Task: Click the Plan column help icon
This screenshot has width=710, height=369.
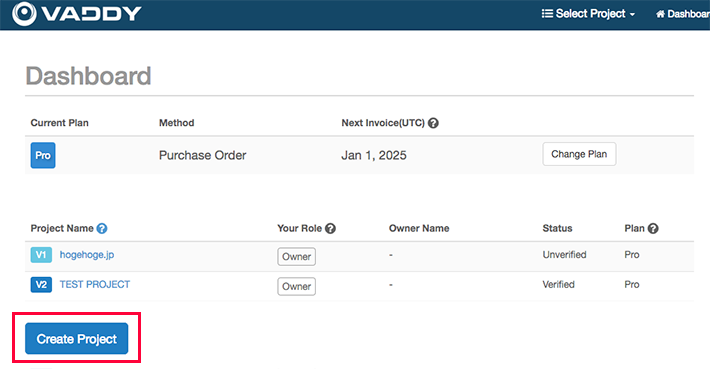Action: (x=653, y=229)
